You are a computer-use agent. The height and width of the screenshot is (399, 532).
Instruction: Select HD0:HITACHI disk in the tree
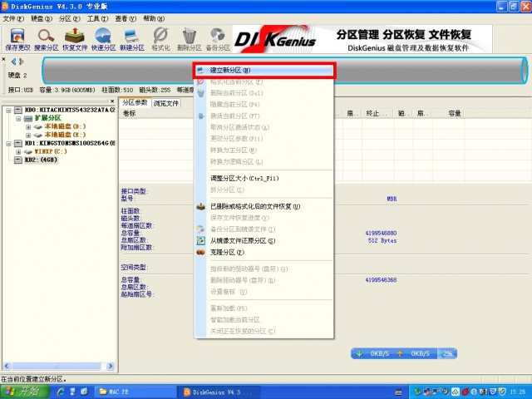point(70,110)
